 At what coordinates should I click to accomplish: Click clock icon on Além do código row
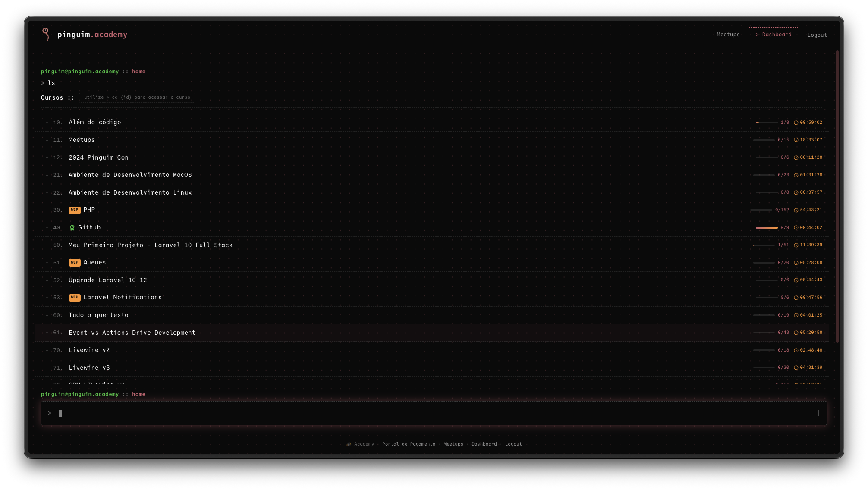(796, 122)
